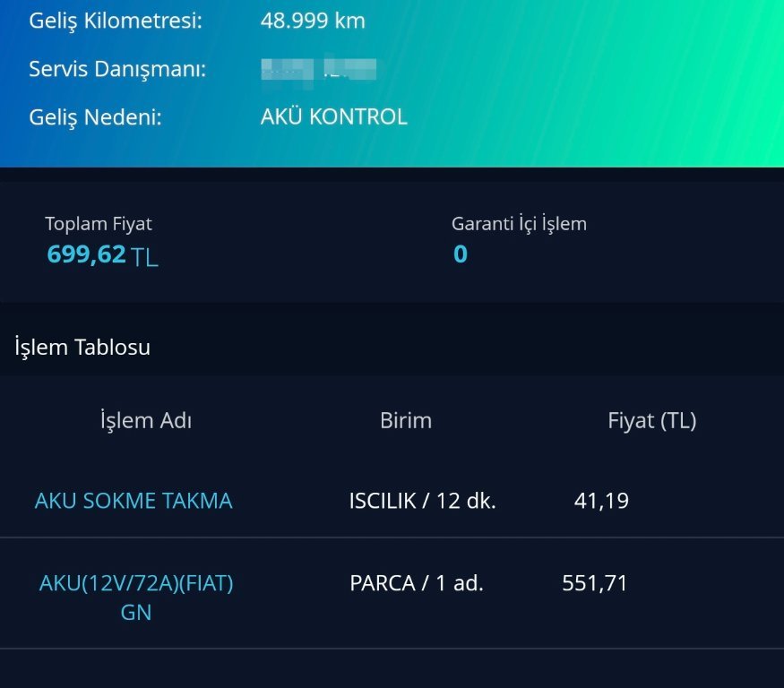The height and width of the screenshot is (688, 784).
Task: Click the Fiyat (TL) column header
Action: click(651, 420)
